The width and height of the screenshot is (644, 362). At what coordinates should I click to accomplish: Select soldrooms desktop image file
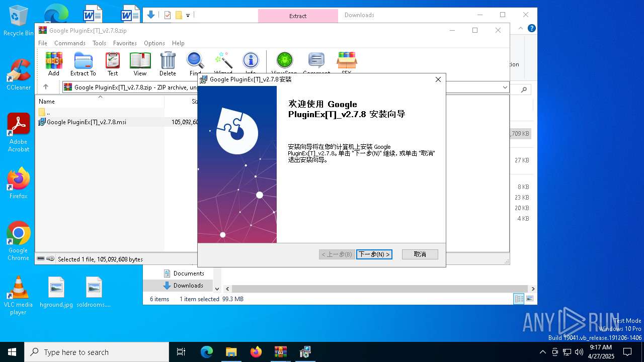(x=94, y=292)
